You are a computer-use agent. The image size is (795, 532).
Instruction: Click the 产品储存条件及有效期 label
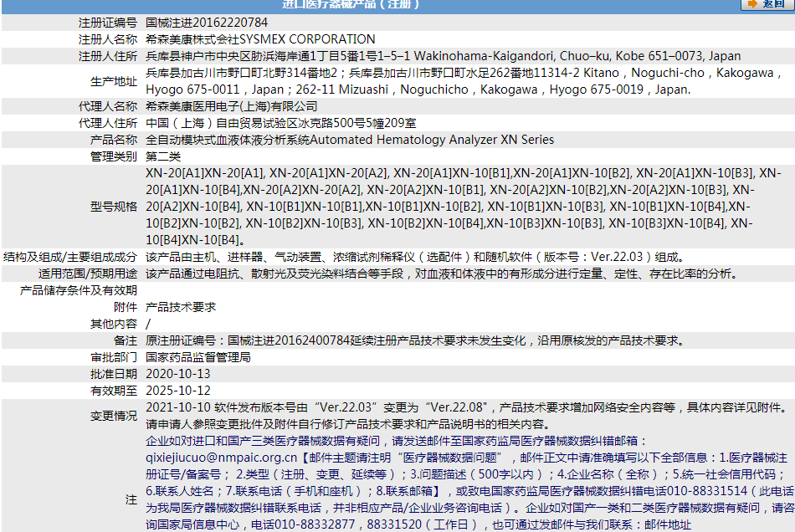[79, 290]
